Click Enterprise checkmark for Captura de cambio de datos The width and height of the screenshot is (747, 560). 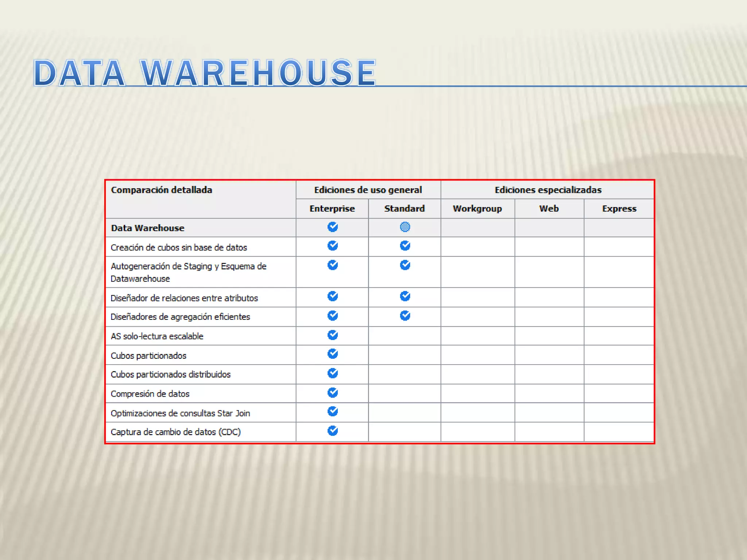tap(333, 431)
